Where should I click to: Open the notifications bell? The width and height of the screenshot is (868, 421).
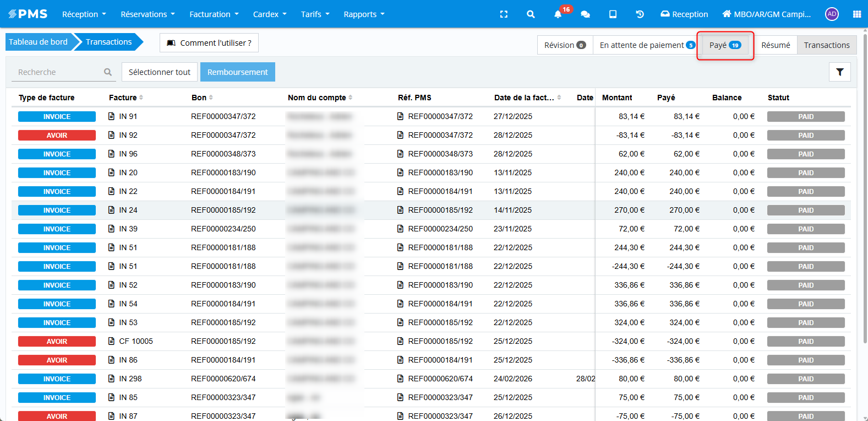click(x=558, y=14)
